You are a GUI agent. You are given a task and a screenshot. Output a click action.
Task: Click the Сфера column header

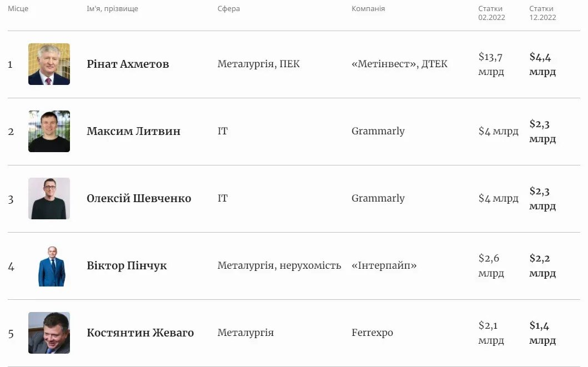click(229, 9)
